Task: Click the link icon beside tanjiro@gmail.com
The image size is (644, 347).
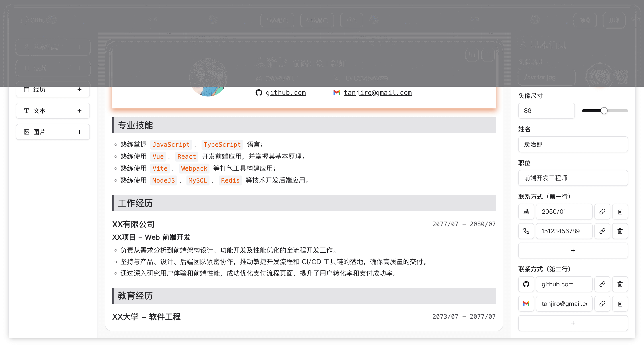Action: click(602, 304)
